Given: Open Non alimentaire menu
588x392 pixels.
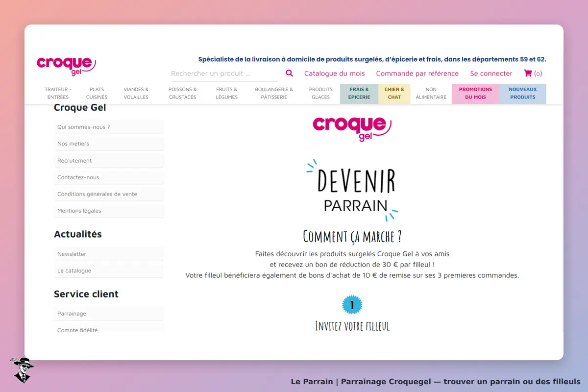Looking at the screenshot, I should click(x=431, y=93).
